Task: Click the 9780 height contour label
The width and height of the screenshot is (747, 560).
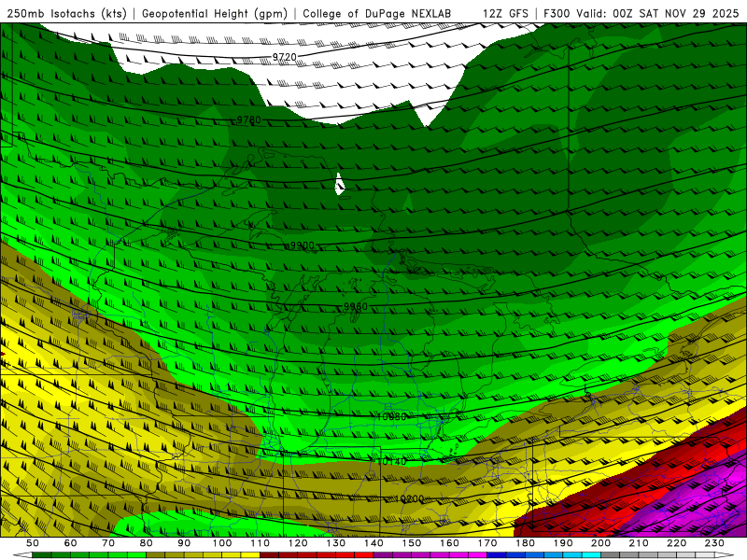Action: pyautogui.click(x=248, y=120)
